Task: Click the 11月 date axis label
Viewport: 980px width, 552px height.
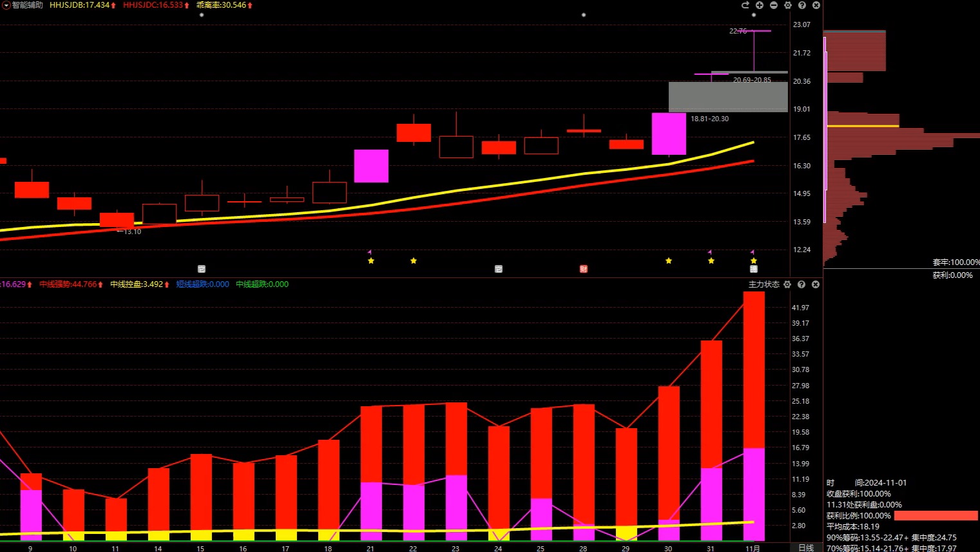Action: (x=753, y=549)
